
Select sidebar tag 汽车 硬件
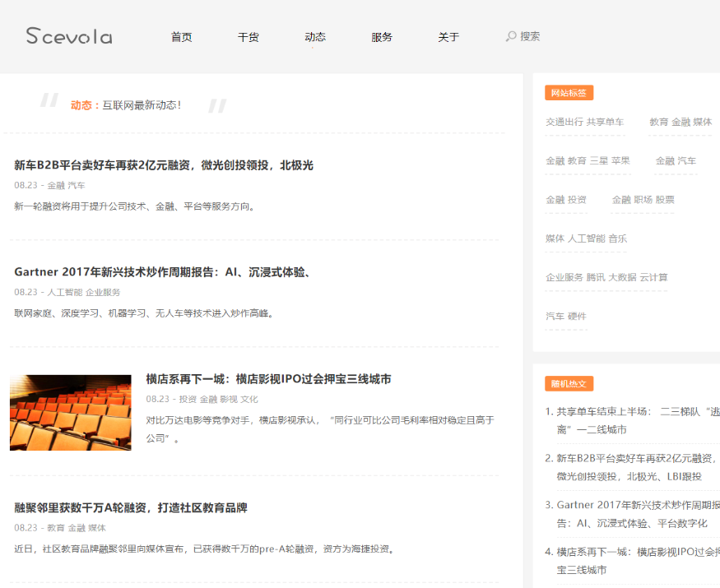566,317
